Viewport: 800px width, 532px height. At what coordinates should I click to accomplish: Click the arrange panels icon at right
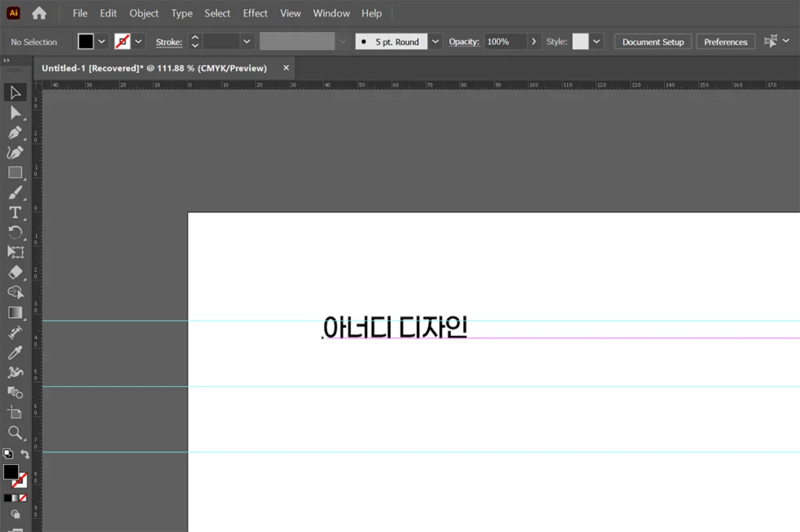click(x=770, y=41)
